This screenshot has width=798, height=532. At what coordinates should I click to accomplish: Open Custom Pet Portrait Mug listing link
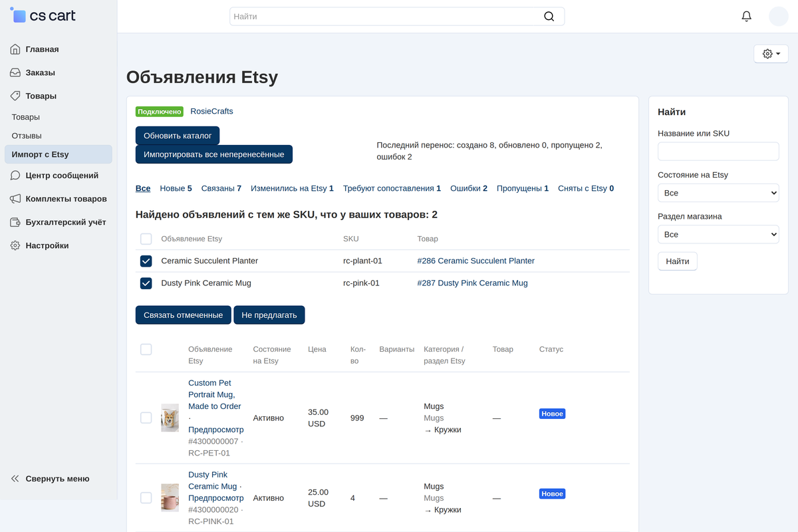pos(215,394)
